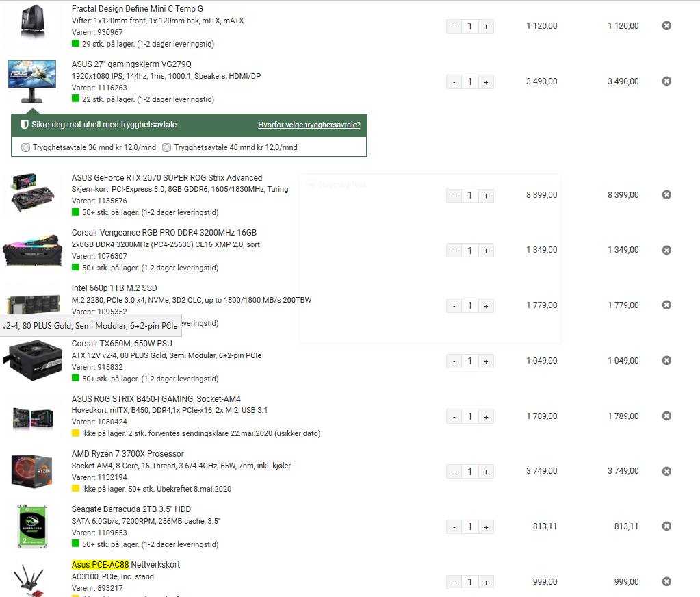Decrease quantity of Seagate Barracuda HDD
This screenshot has width=700, height=597.
point(454,527)
